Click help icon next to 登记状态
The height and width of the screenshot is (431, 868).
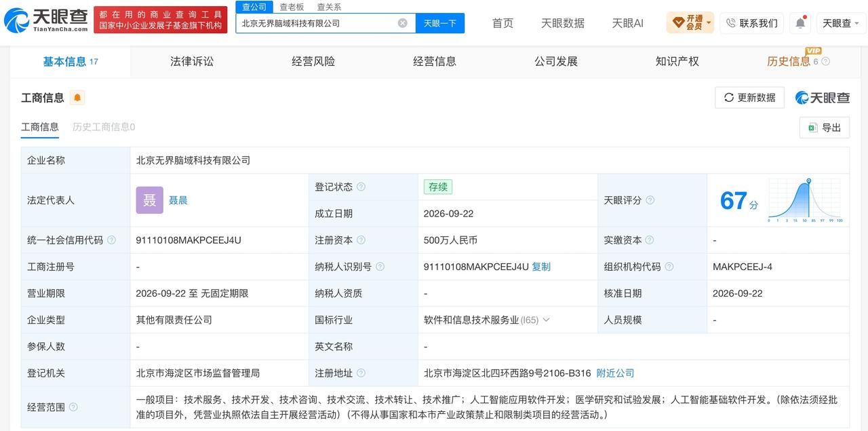click(x=361, y=187)
